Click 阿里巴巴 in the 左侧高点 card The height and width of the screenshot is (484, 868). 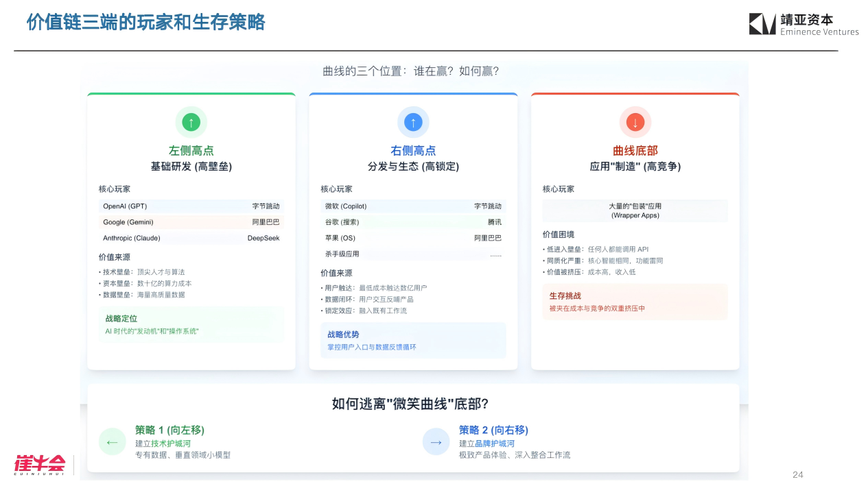266,222
